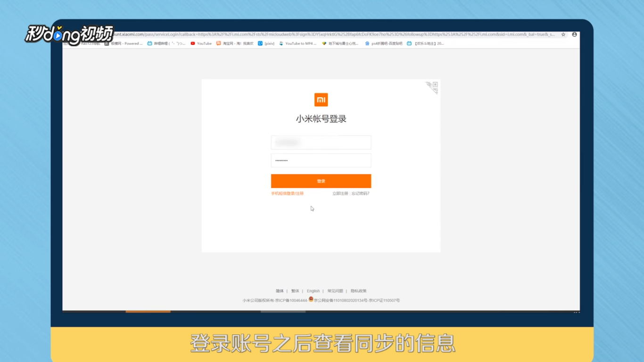
Task: Open the 极懒网 - Powered bookmark
Action: [124, 43]
